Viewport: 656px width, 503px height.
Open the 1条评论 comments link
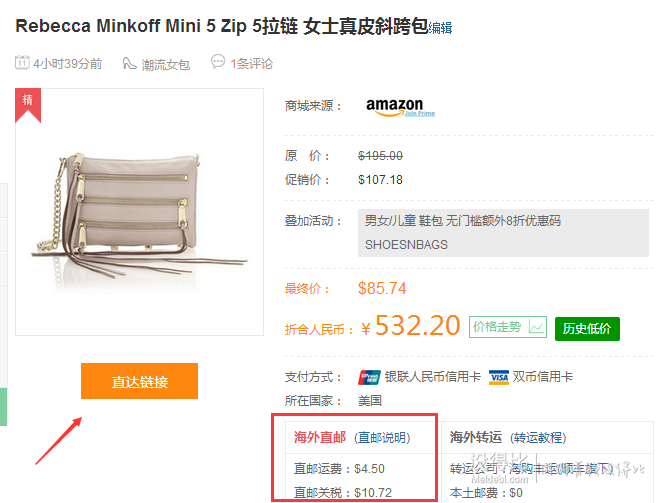(251, 64)
